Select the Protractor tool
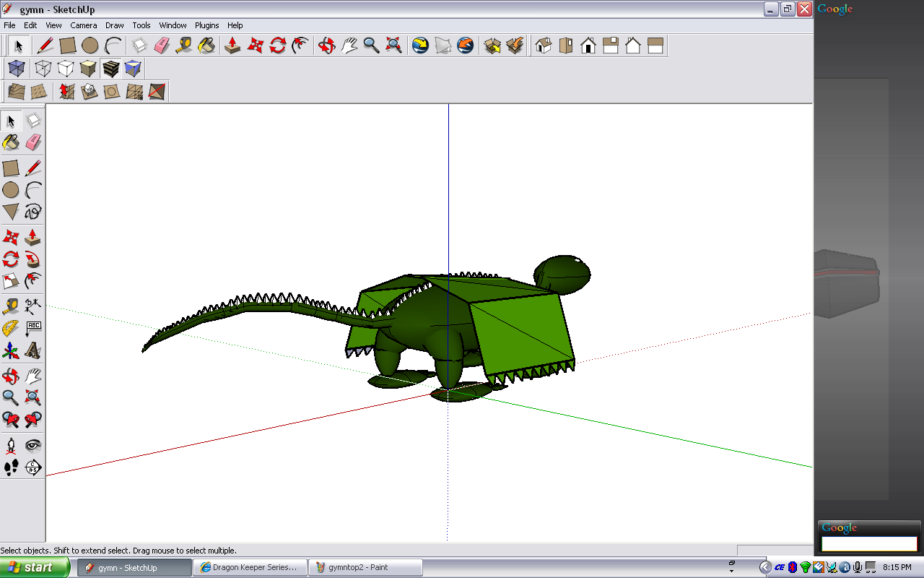 pos(11,329)
